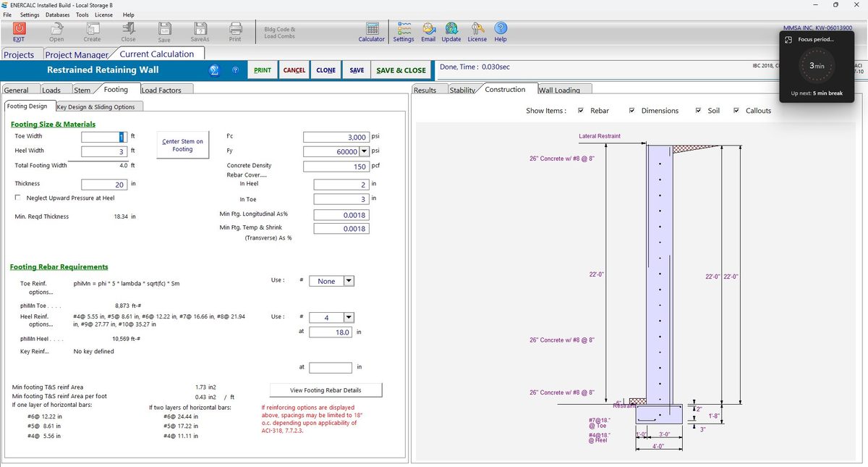Image resolution: width=868 pixels, height=467 pixels.
Task: Uncheck the Rebar show item
Action: (582, 110)
